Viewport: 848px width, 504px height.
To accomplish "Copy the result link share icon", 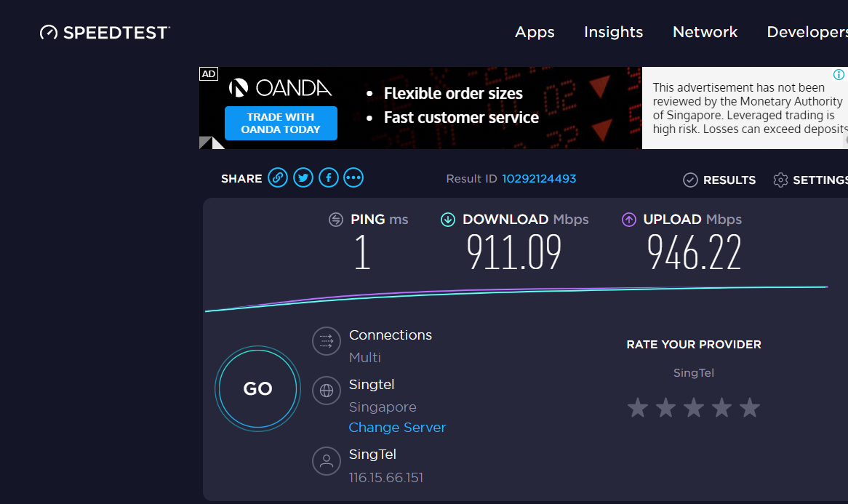I will pyautogui.click(x=278, y=177).
